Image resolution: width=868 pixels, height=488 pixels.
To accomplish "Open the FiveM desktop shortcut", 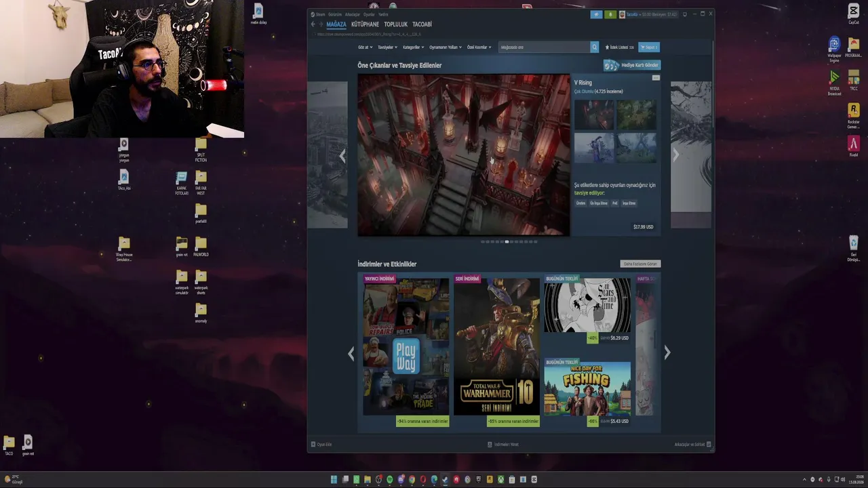I will [854, 146].
